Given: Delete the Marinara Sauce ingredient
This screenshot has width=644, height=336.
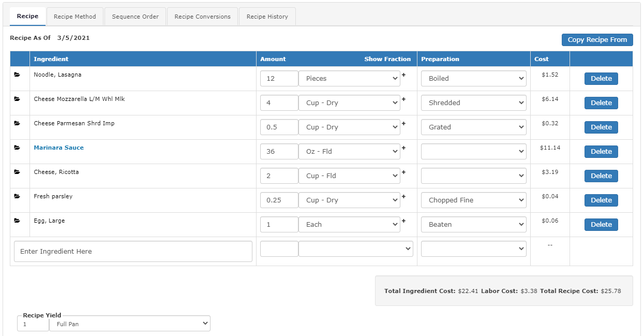Looking at the screenshot, I should click(x=601, y=152).
